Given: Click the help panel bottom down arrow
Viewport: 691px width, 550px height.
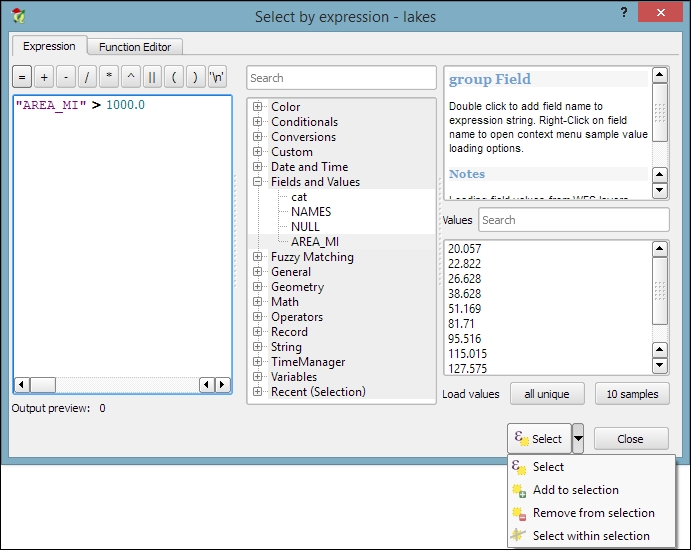Looking at the screenshot, I should tap(659, 190).
